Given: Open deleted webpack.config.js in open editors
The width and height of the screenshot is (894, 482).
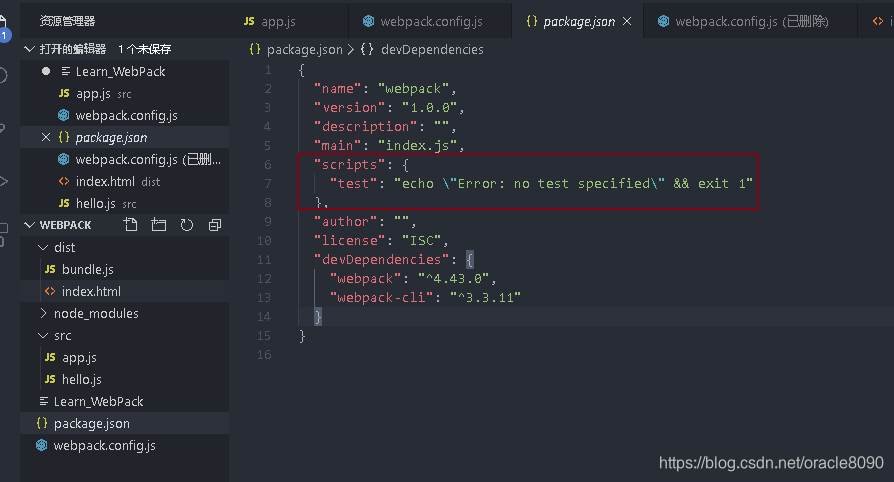Looking at the screenshot, I should [124, 159].
